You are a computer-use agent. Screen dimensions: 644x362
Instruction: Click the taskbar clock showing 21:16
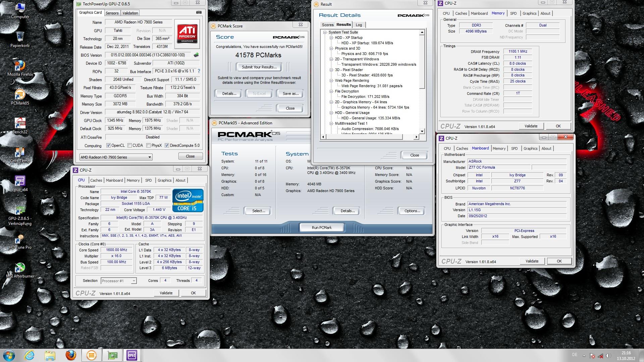[x=626, y=356]
